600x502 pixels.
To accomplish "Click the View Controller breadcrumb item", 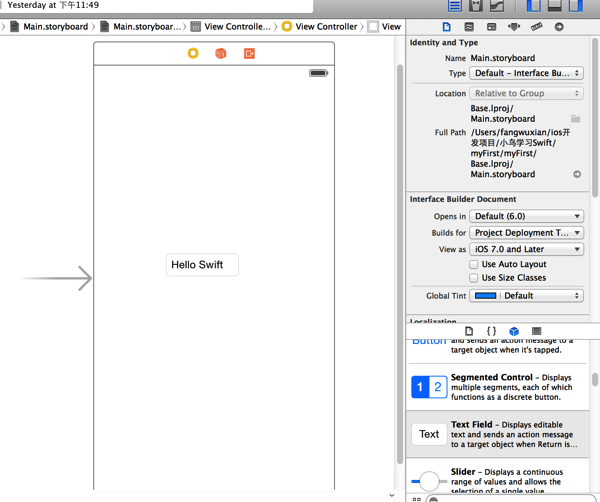I will coord(320,26).
